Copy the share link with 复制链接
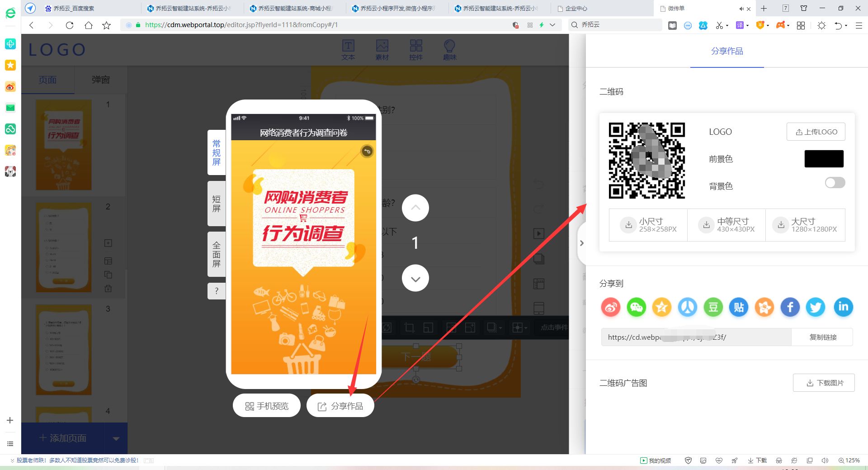Image resolution: width=868 pixels, height=470 pixels. pos(822,337)
